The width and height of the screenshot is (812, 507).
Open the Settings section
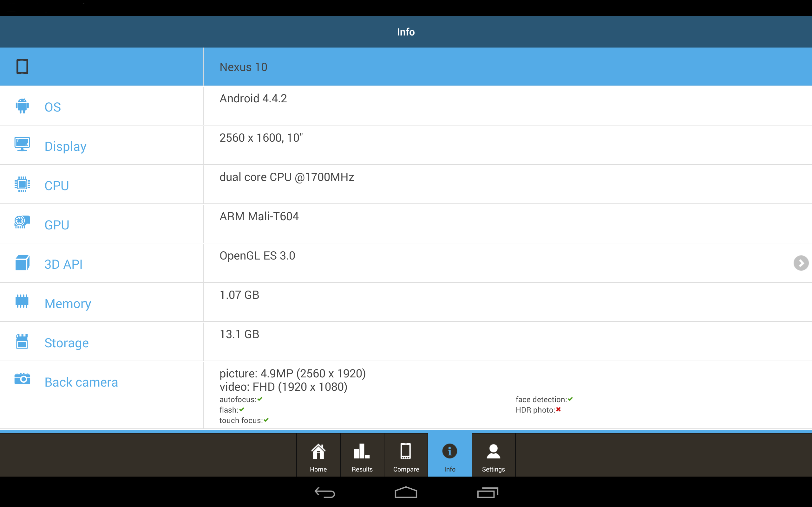tap(493, 455)
